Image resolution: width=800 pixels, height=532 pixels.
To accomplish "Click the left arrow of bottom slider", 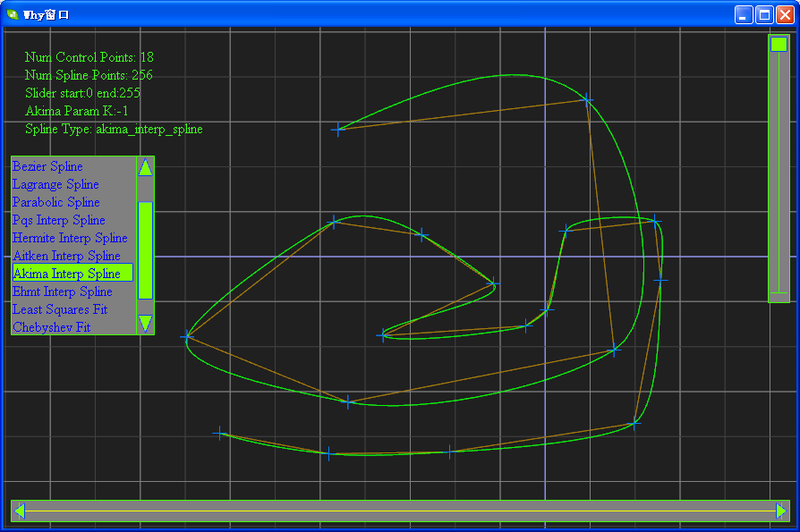I will 20,511.
